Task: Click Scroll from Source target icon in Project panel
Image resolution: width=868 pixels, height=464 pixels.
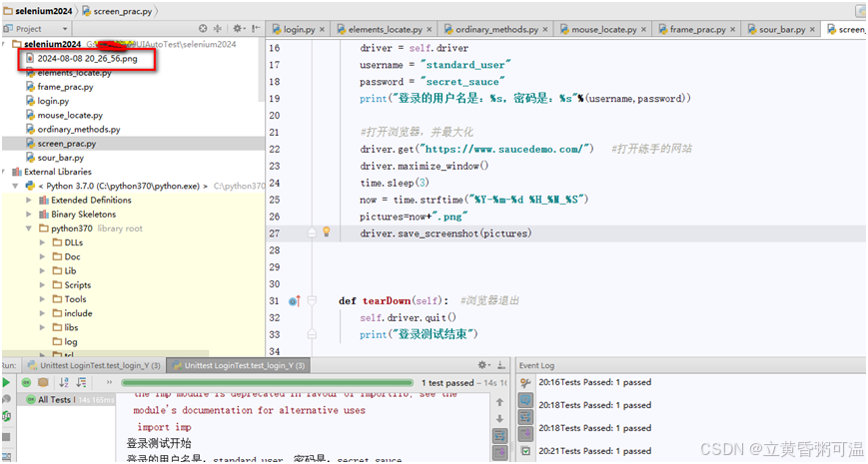Action: pos(203,29)
